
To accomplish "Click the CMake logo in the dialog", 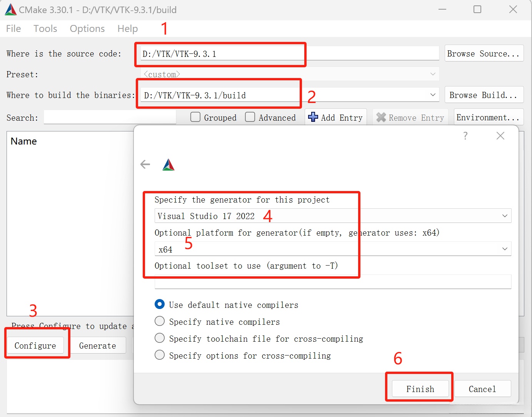I will 168,164.
